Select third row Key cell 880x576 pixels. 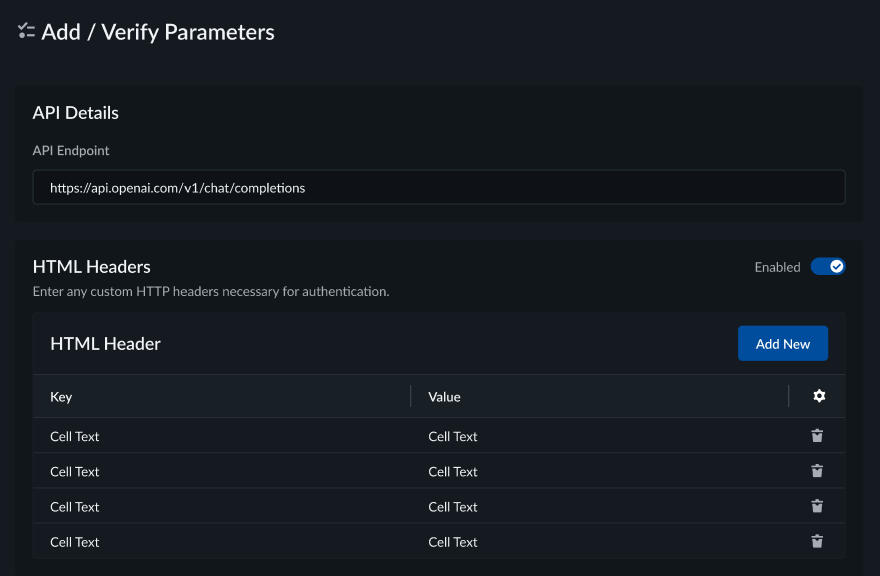[x=75, y=506]
